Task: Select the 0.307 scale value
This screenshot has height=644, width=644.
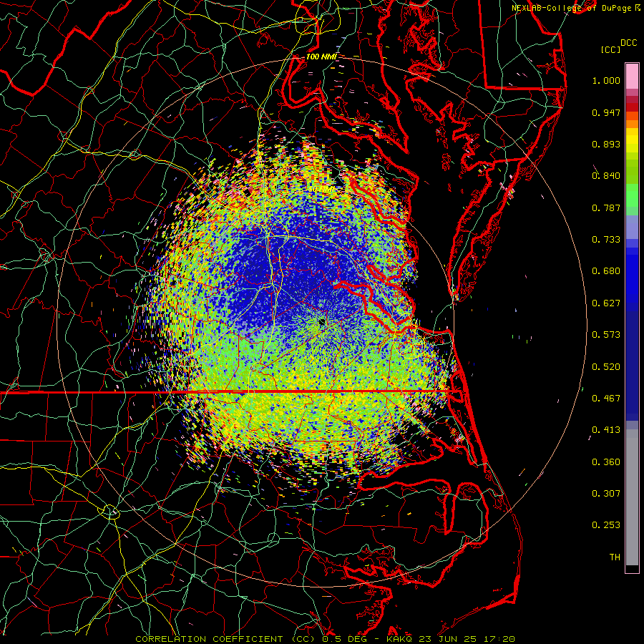Action: 606,494
